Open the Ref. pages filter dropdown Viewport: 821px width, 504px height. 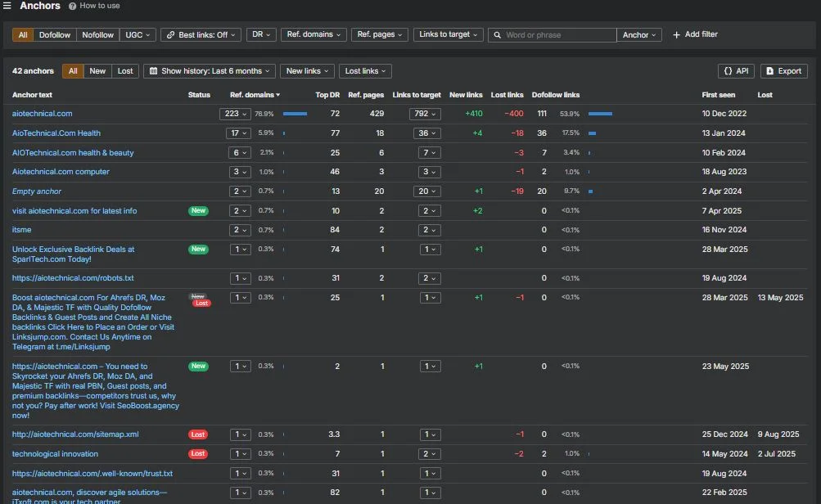tap(379, 34)
